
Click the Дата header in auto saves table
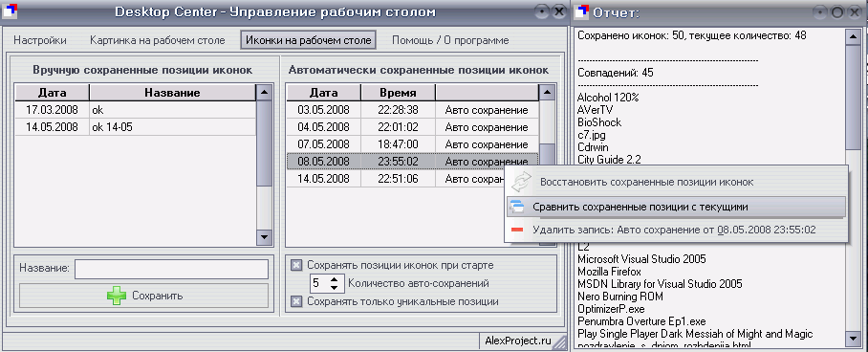coord(323,93)
